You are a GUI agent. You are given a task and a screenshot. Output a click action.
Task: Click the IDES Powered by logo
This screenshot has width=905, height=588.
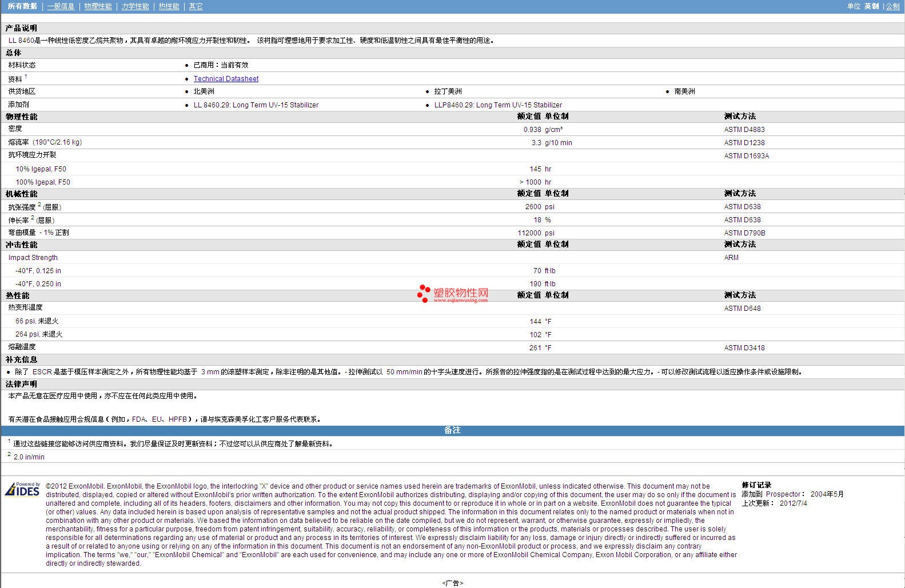(x=22, y=489)
